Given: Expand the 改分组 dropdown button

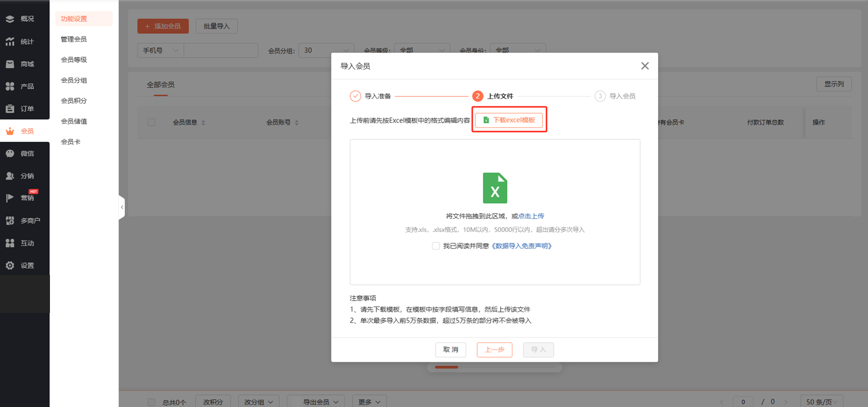Looking at the screenshot, I should click(259, 402).
